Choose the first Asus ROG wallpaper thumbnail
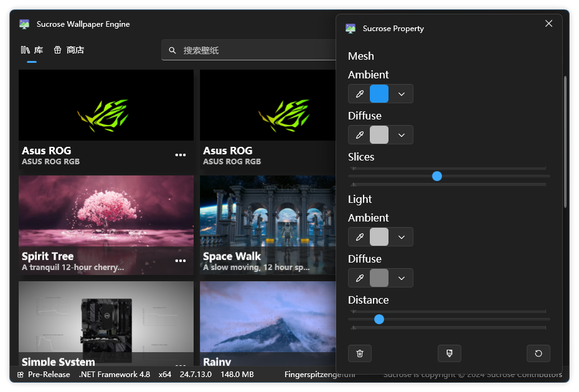 pyautogui.click(x=106, y=106)
